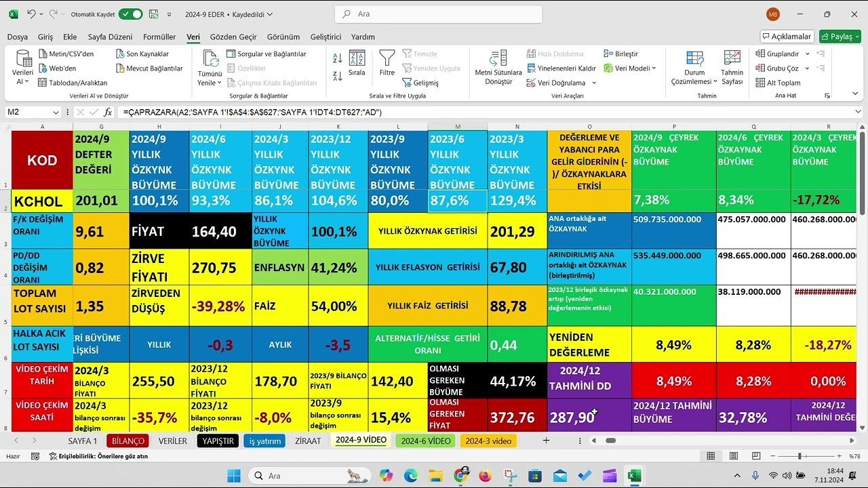The width and height of the screenshot is (868, 488).
Task: Adjust the zoom slider in status bar
Action: tap(800, 457)
